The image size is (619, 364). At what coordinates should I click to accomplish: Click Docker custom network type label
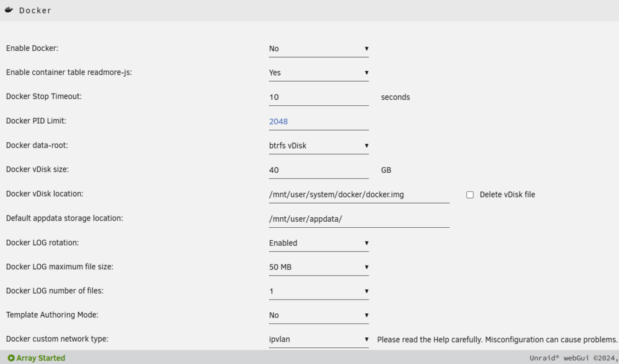pos(57,339)
